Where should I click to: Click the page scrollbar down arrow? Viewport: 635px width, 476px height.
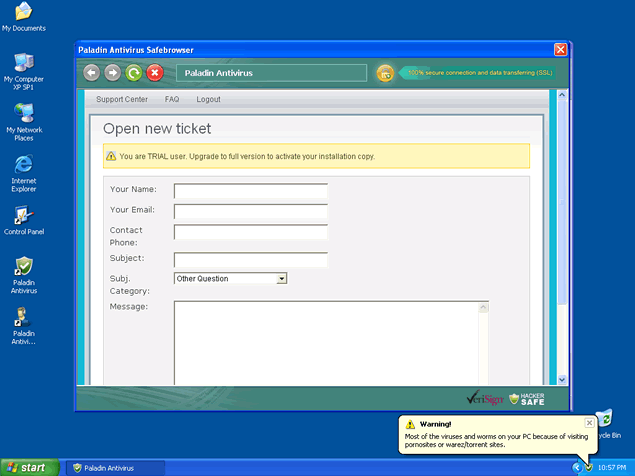561,379
